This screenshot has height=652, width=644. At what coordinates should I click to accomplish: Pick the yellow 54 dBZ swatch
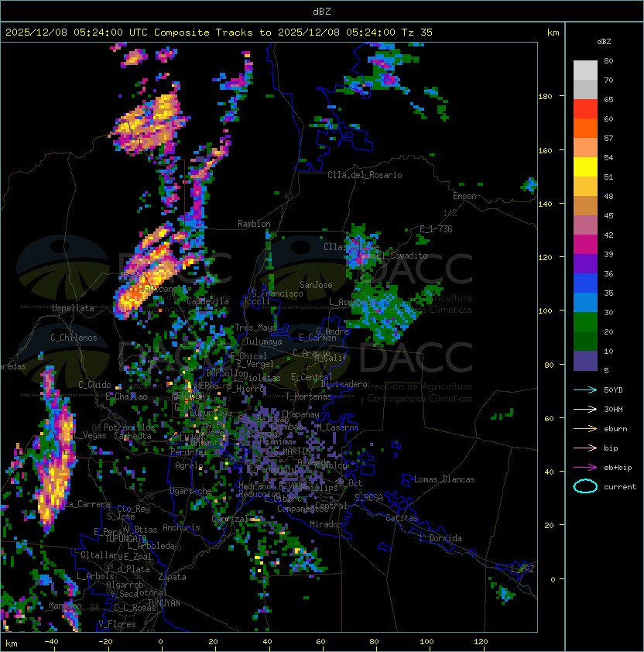[x=585, y=166]
